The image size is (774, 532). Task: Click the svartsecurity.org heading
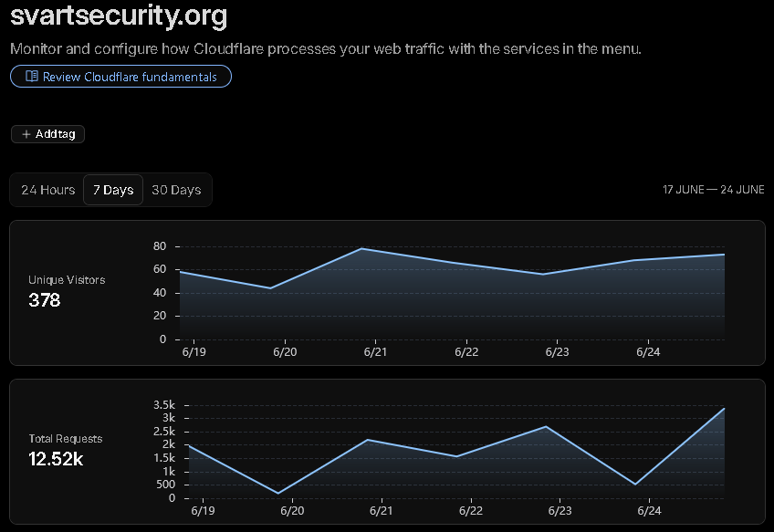119,16
